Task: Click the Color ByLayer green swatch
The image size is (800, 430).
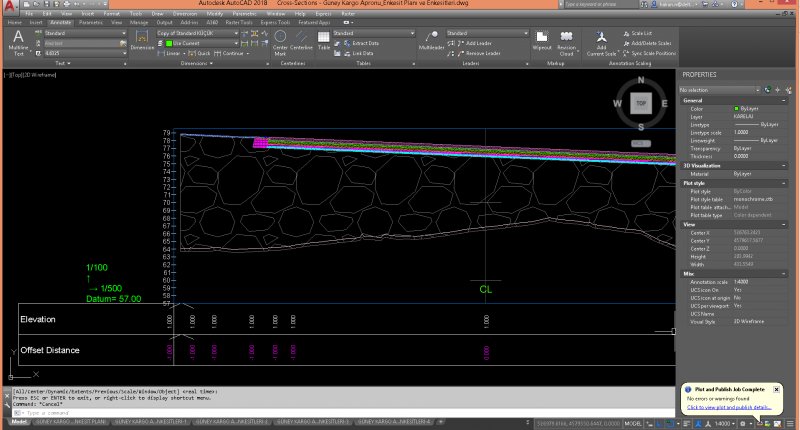Action: [x=737, y=108]
